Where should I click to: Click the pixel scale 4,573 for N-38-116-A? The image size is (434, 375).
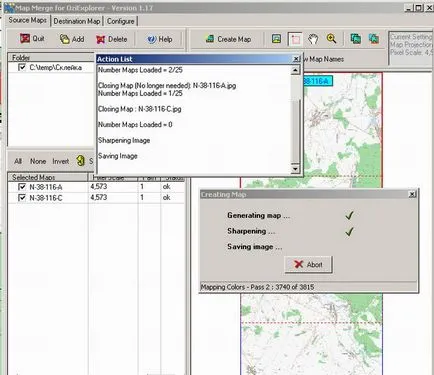(x=99, y=187)
